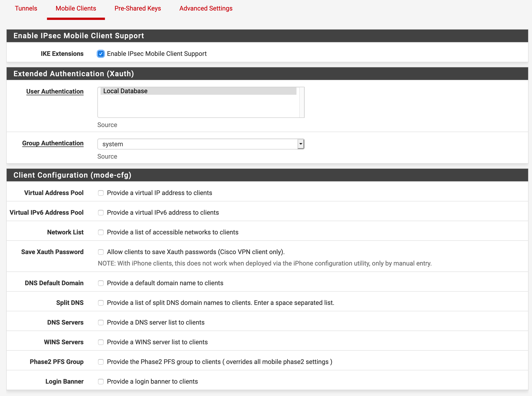Tick Provide a list of accessible networks

pos(101,232)
